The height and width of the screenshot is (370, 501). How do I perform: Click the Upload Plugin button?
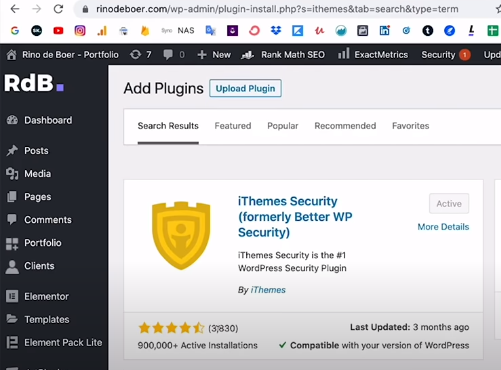[245, 88]
